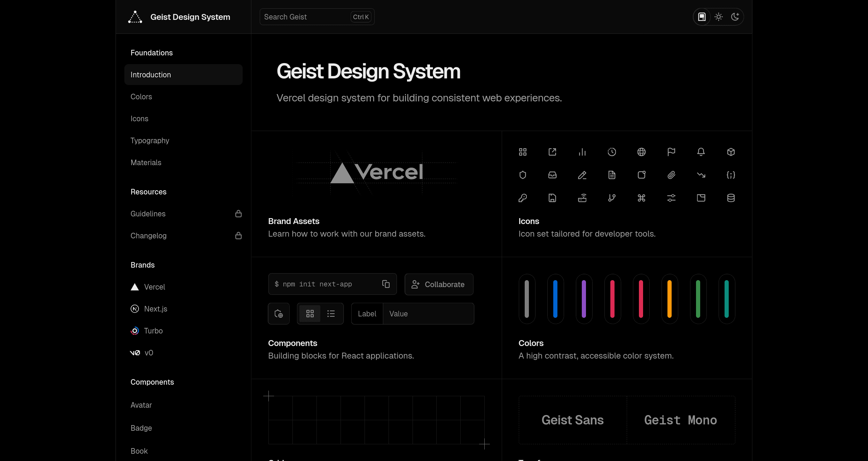
Task: Click the Geist Sans typeface sample
Action: pos(573,420)
